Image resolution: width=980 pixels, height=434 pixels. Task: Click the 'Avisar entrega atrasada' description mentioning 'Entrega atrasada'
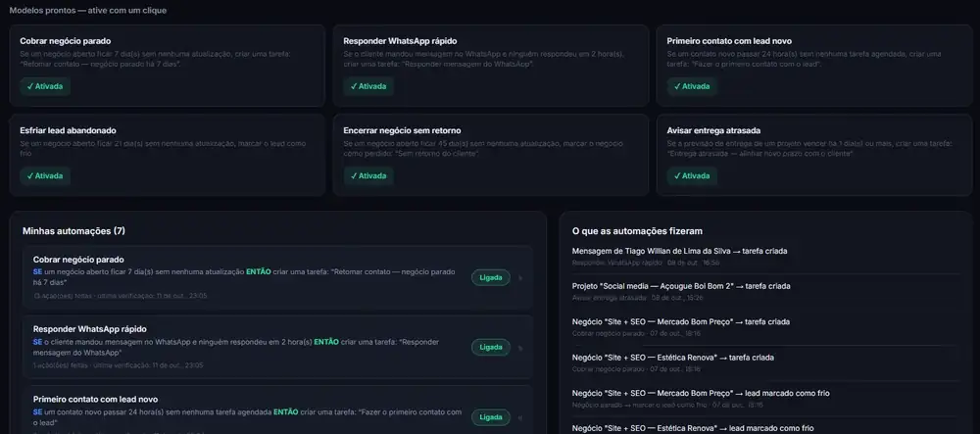click(809, 148)
